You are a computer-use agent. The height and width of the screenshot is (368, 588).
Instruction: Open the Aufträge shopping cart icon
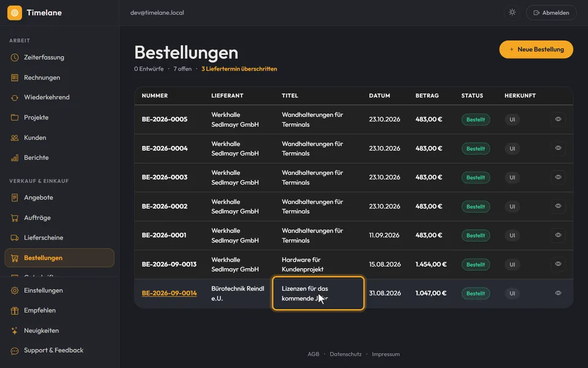[x=15, y=218]
